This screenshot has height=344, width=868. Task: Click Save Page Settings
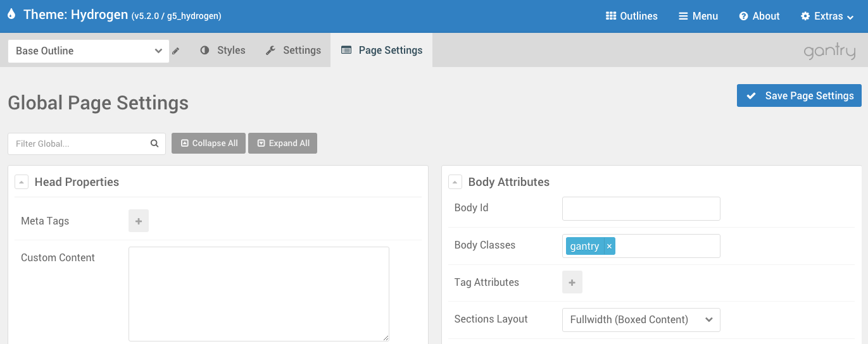coord(799,95)
